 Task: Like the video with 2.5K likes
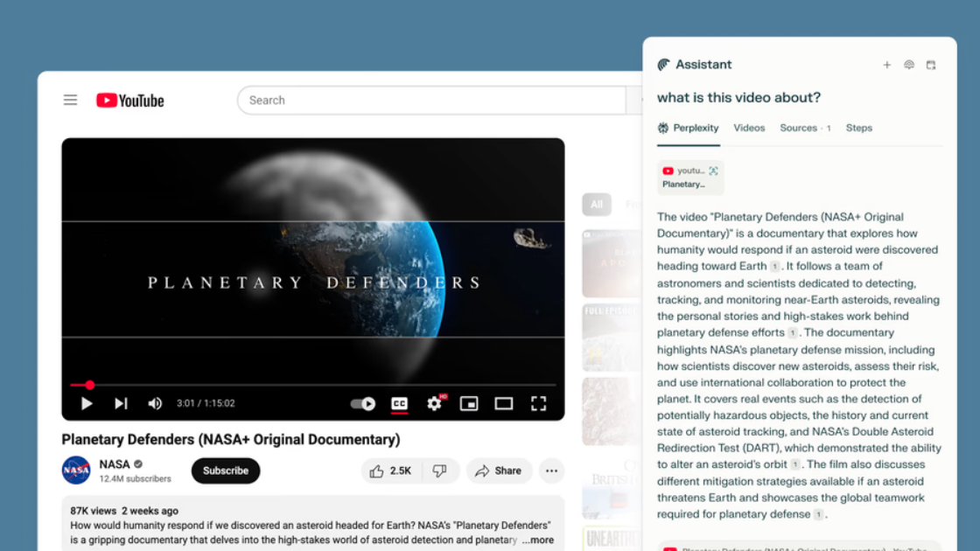[x=391, y=471]
